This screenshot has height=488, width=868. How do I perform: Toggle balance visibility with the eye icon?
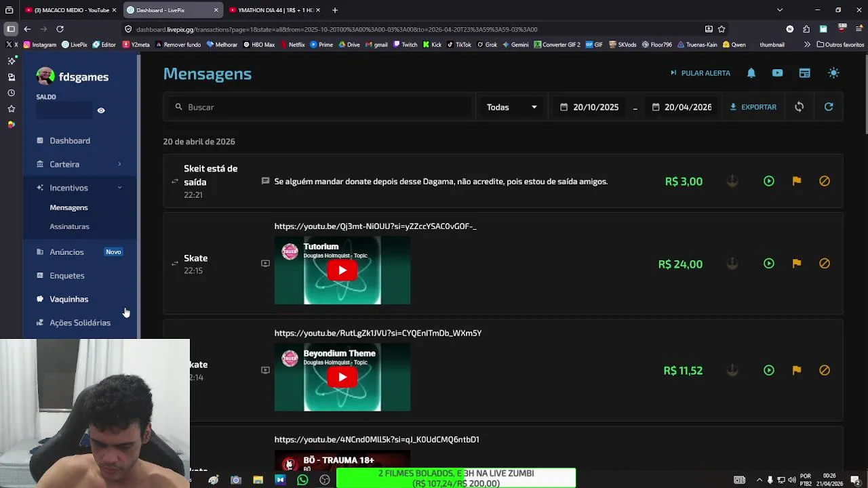click(101, 110)
